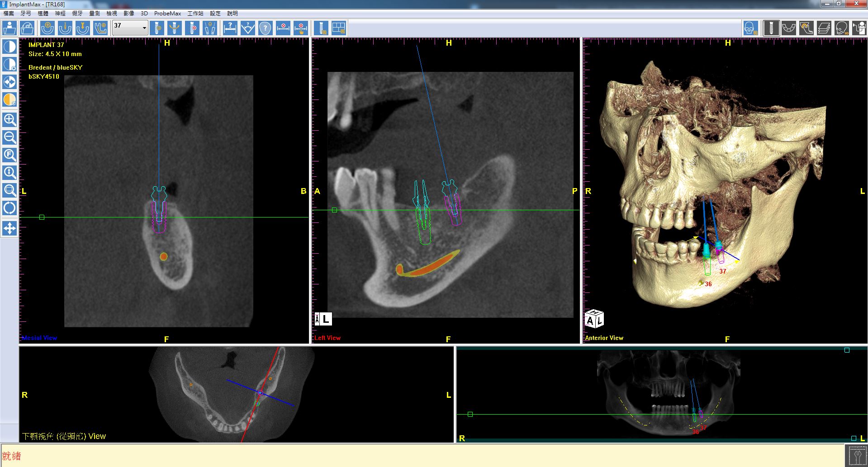868x467 pixels.
Task: Open the 量測 menu
Action: [x=95, y=14]
